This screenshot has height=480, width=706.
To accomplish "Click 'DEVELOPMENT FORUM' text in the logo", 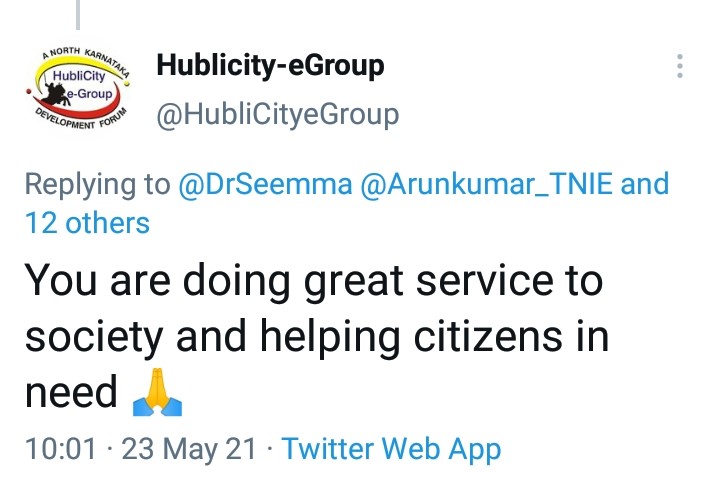I will (x=81, y=119).
